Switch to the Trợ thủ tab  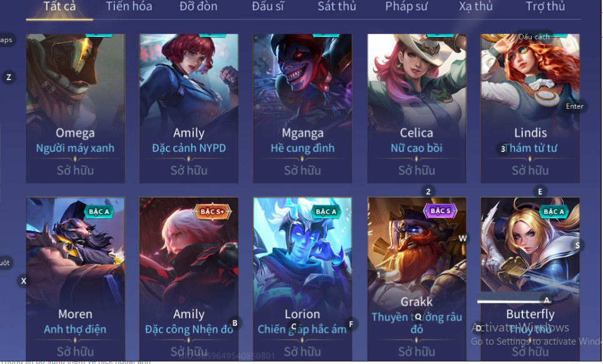coord(545,6)
